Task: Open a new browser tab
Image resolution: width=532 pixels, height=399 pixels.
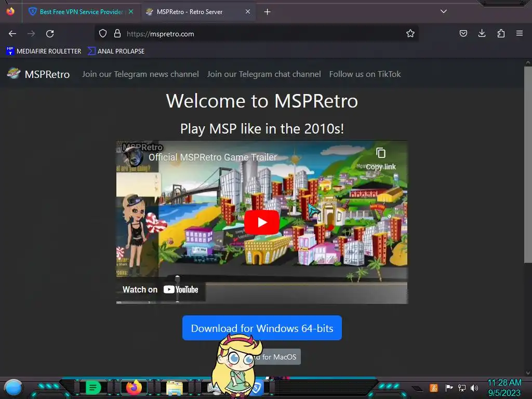Action: tap(268, 12)
